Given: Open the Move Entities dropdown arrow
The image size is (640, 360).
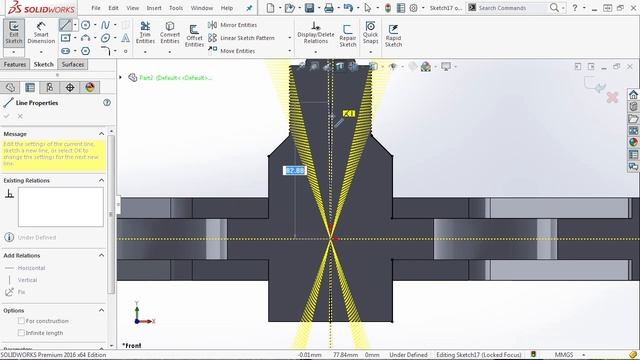Looking at the screenshot, I should point(290,51).
